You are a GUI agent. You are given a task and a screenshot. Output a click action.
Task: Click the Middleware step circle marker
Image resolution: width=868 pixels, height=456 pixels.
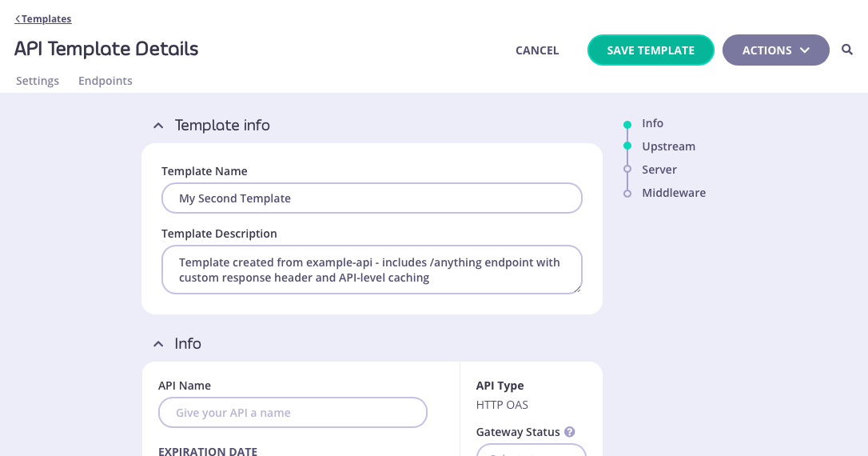pos(627,193)
